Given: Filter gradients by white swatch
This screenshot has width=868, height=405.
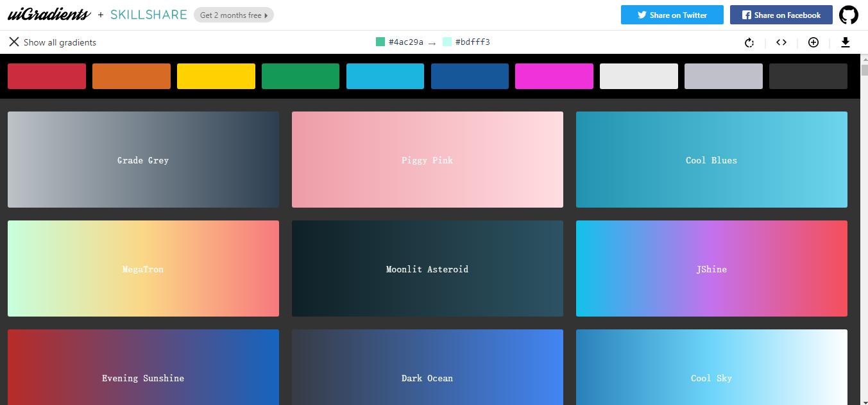Looking at the screenshot, I should [639, 76].
